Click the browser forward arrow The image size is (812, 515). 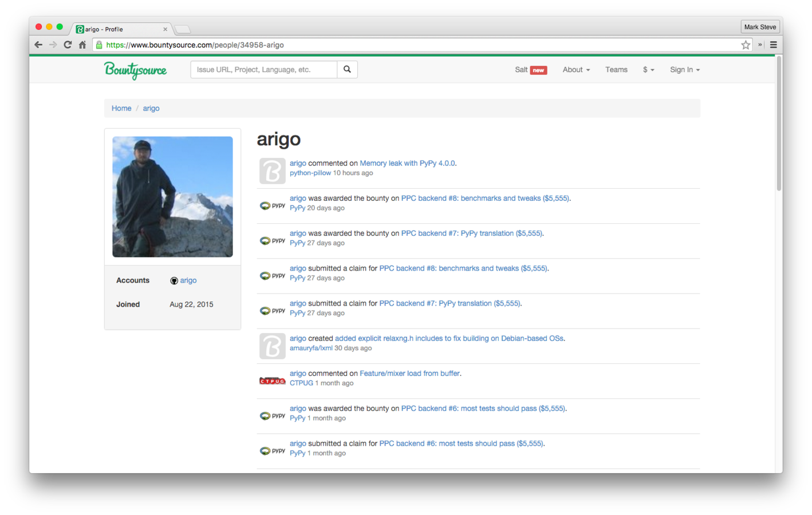(53, 45)
